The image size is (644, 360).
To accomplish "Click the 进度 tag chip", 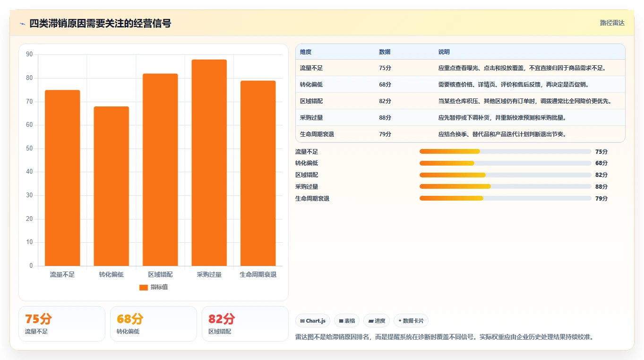I will 377,321.
